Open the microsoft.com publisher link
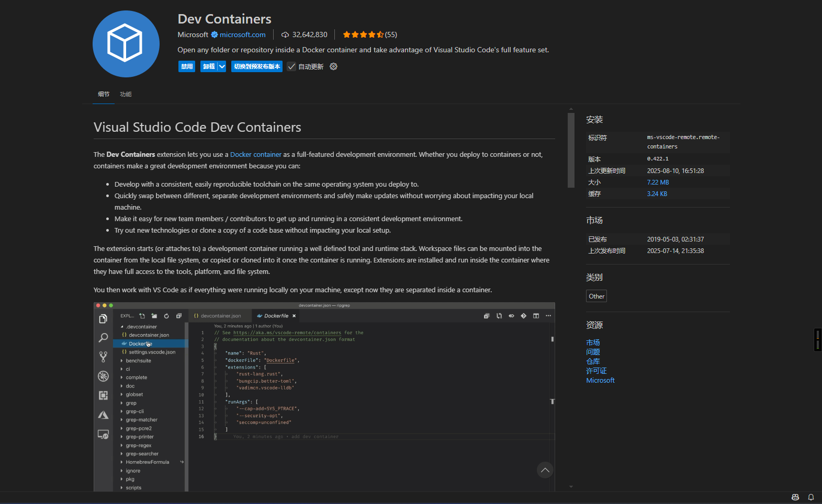Screen dimensions: 822x504 tap(243, 35)
